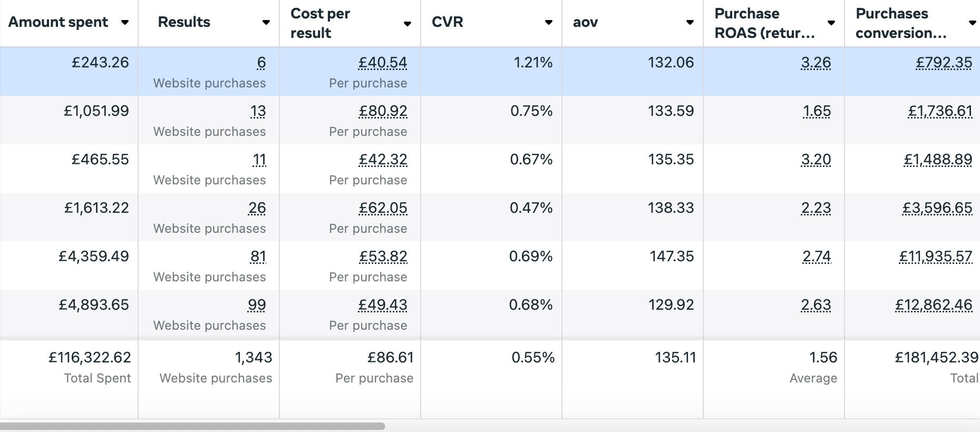Open the 2.63 ROAS value
The width and height of the screenshot is (980, 432).
tap(816, 305)
